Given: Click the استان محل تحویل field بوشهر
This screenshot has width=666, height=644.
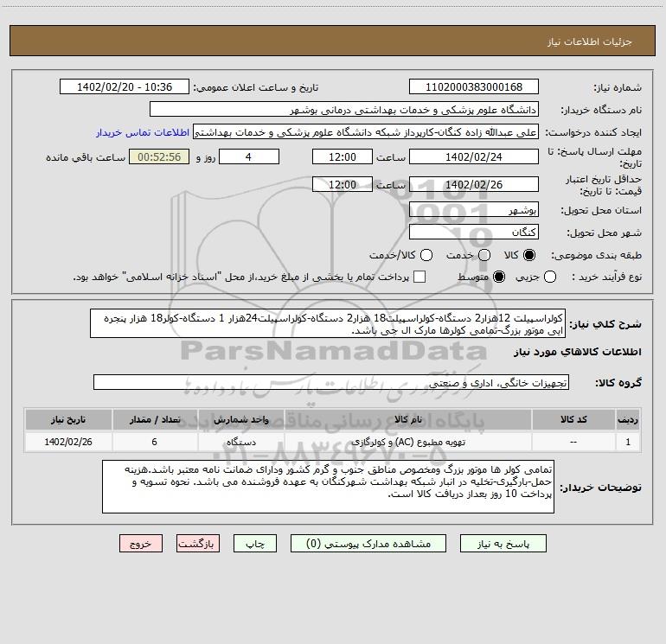Looking at the screenshot, I should coord(473,211).
